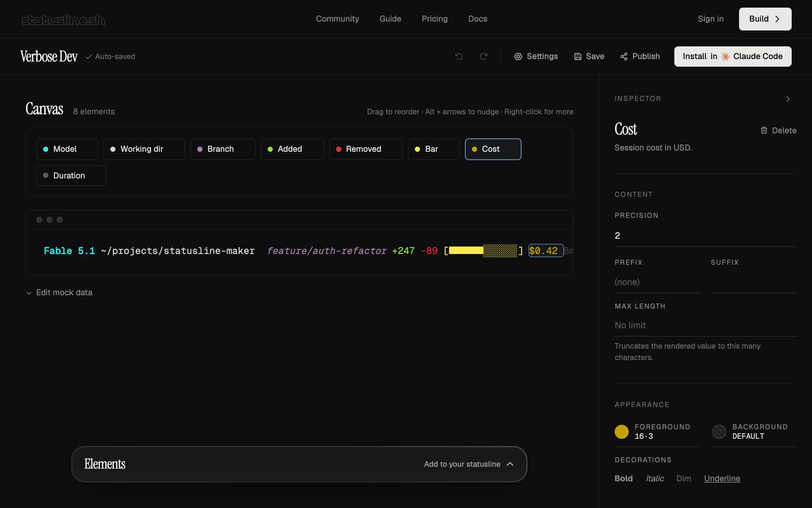Click feature/auth-refactor in the preview
Image resolution: width=812 pixels, height=508 pixels.
click(326, 251)
